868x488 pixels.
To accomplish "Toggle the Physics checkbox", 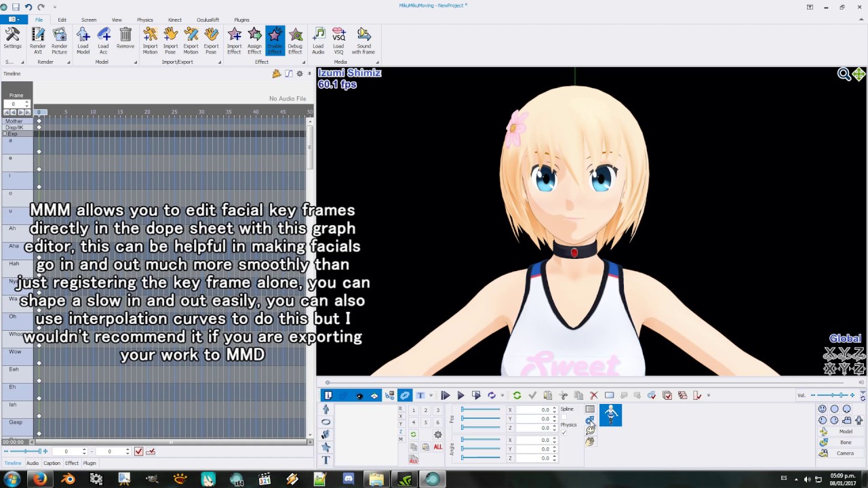I will (564, 432).
